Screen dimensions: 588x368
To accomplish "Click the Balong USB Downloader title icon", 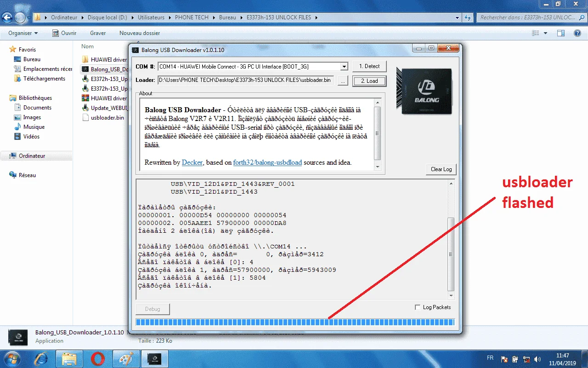I will pyautogui.click(x=136, y=50).
